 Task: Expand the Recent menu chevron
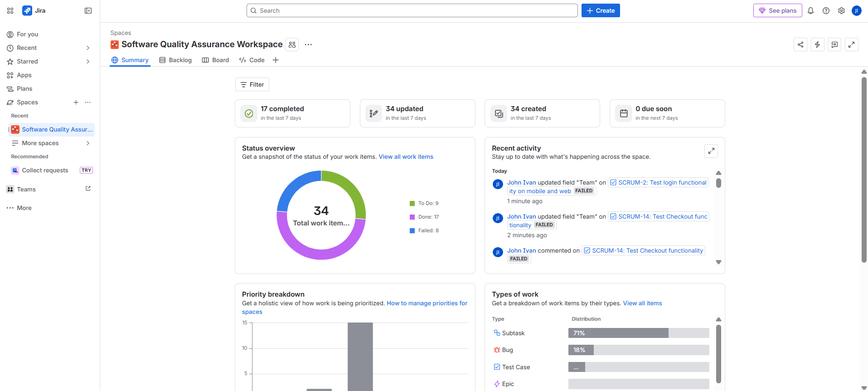coord(88,48)
